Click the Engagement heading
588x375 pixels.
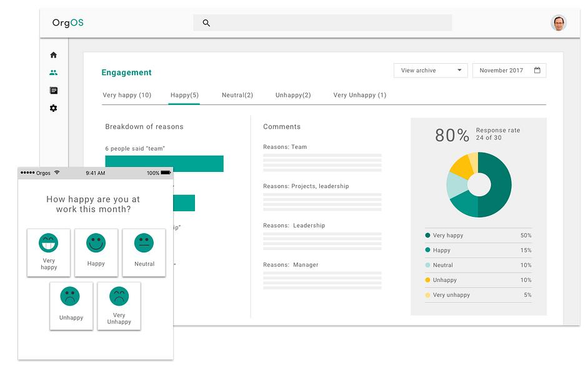126,72
